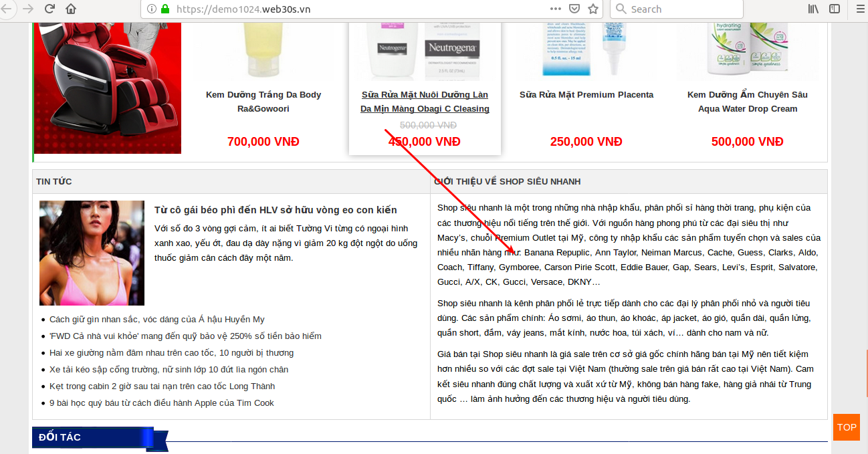This screenshot has height=454, width=868.
Task: Click the 450,000 VNĐ price
Action: pos(425,142)
